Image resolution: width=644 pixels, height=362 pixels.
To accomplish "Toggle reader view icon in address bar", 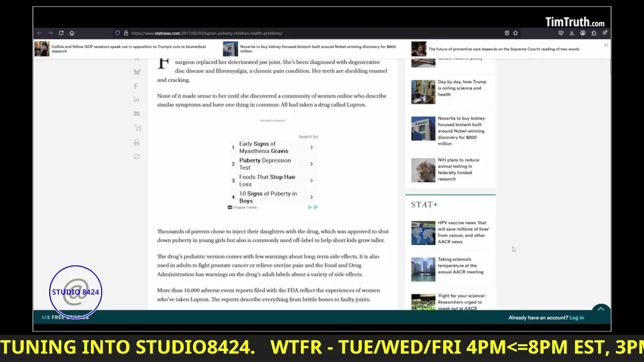I will tap(507, 33).
